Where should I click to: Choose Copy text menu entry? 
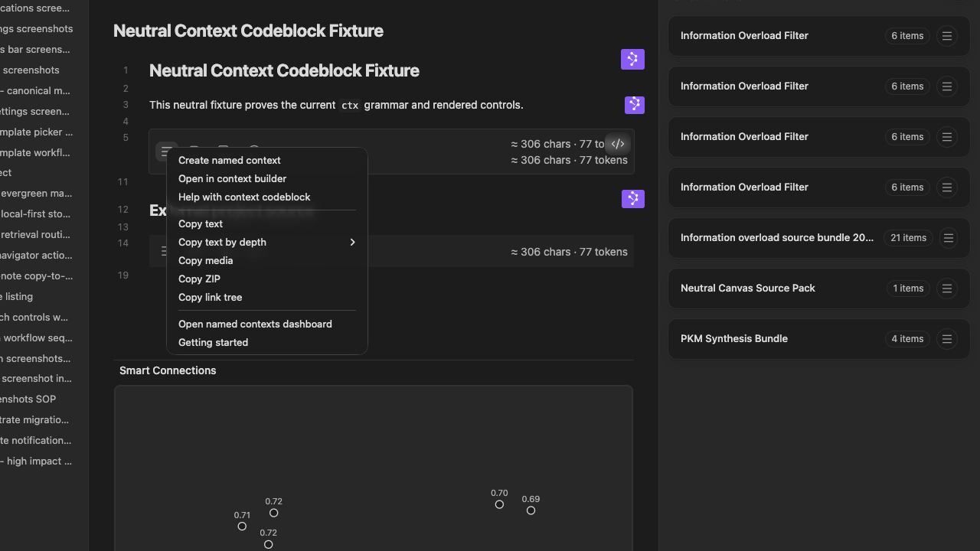[x=267, y=224]
